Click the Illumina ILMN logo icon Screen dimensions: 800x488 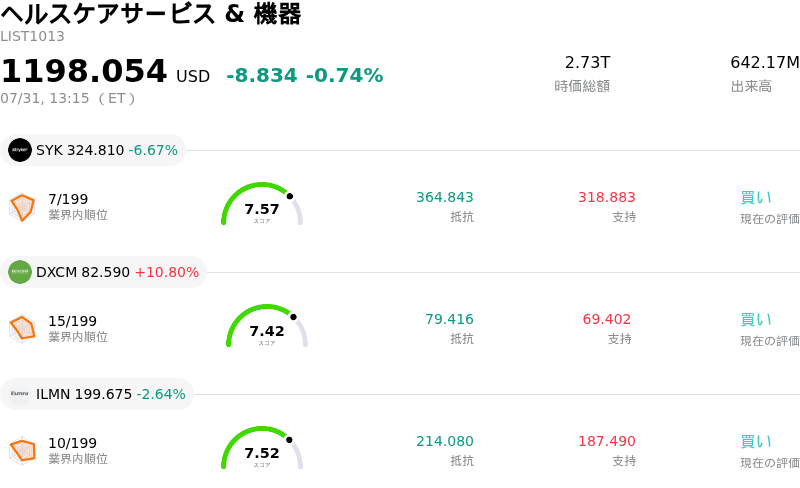coord(20,394)
